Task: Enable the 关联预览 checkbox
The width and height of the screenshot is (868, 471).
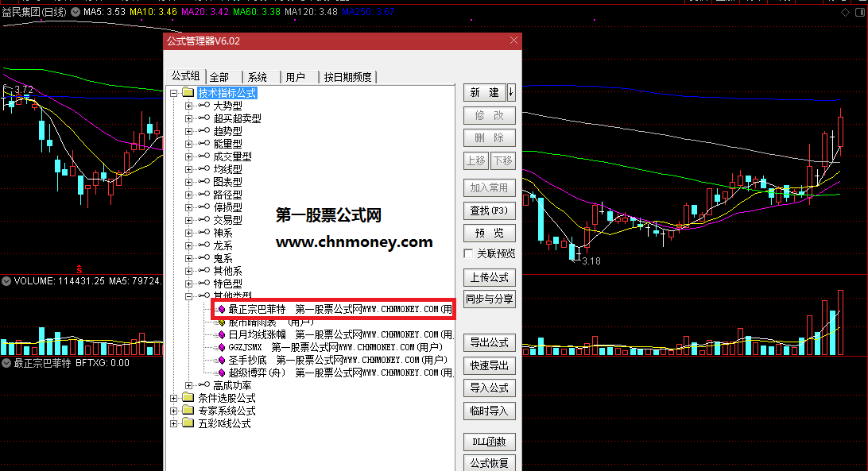Action: 468,253
